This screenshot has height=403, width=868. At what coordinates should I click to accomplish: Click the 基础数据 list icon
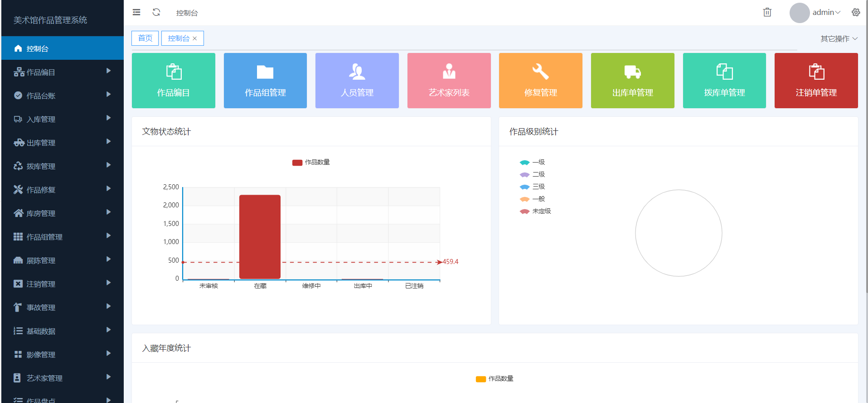pos(18,331)
